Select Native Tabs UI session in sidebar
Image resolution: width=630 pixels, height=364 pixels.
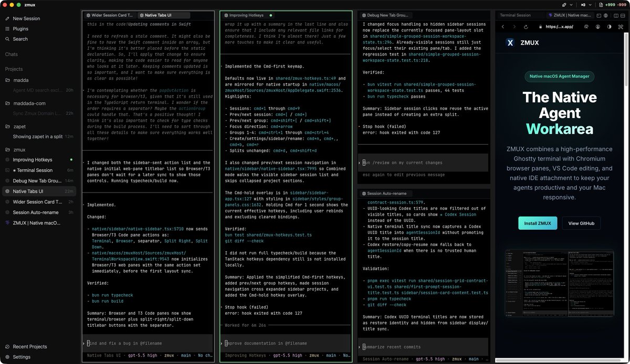[x=39, y=191]
